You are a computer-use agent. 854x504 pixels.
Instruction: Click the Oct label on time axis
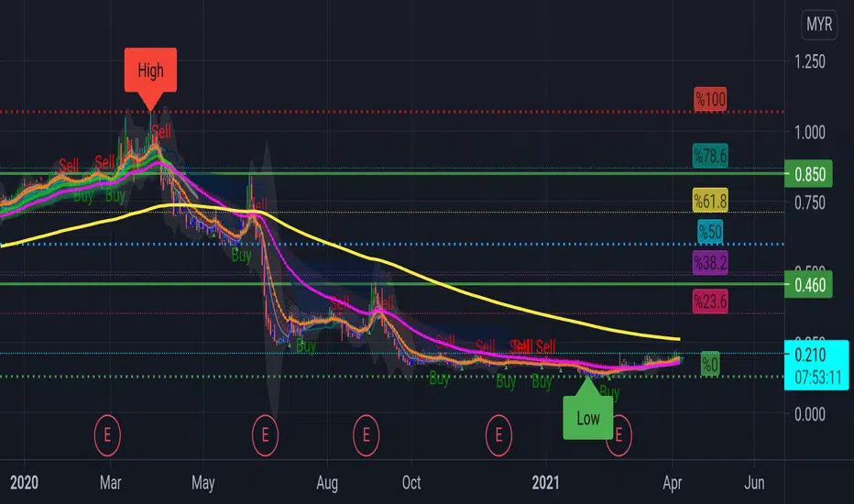pyautogui.click(x=411, y=483)
